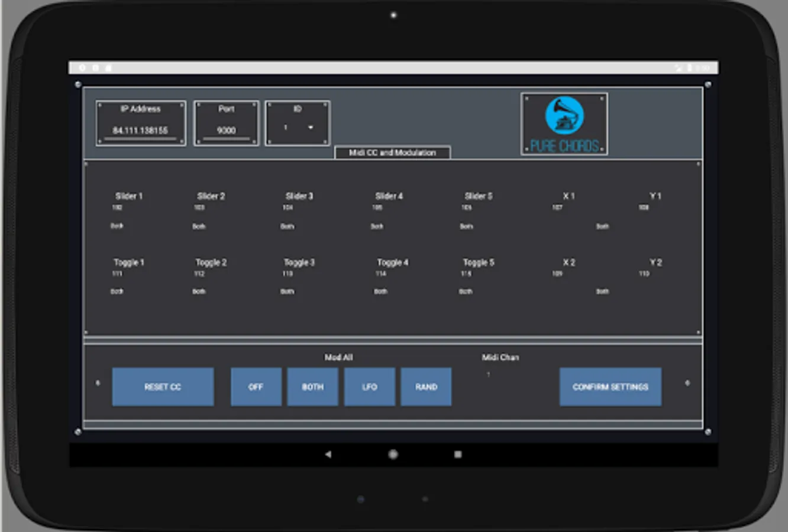The width and height of the screenshot is (788, 532).
Task: Edit Toggle 1 CC number 111
Action: point(117,274)
